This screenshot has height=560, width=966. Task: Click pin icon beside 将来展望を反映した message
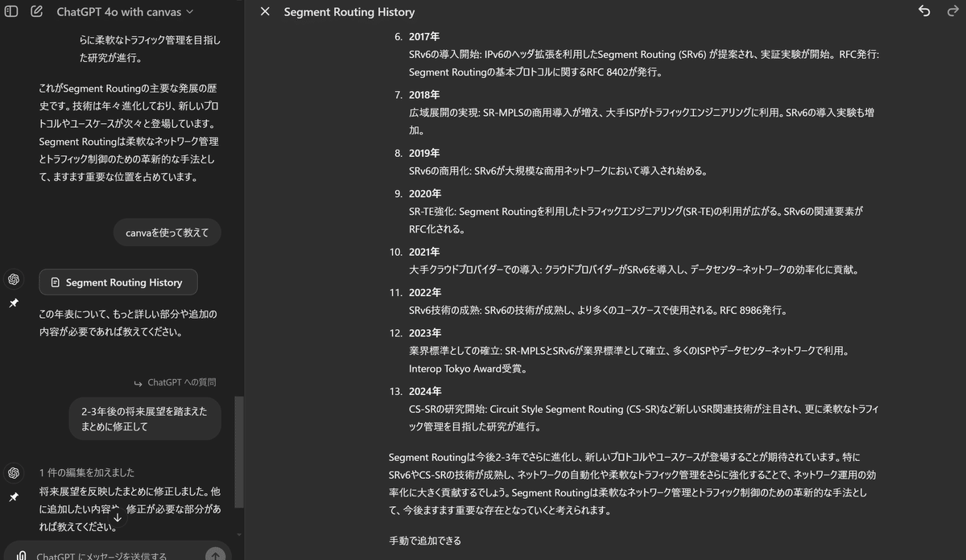coord(14,497)
